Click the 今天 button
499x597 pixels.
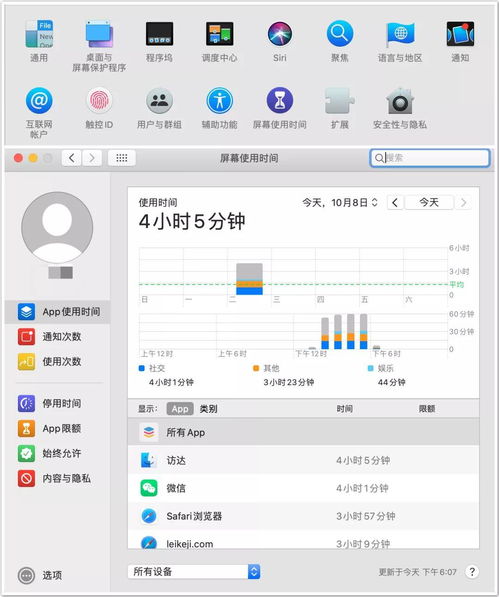tap(429, 203)
